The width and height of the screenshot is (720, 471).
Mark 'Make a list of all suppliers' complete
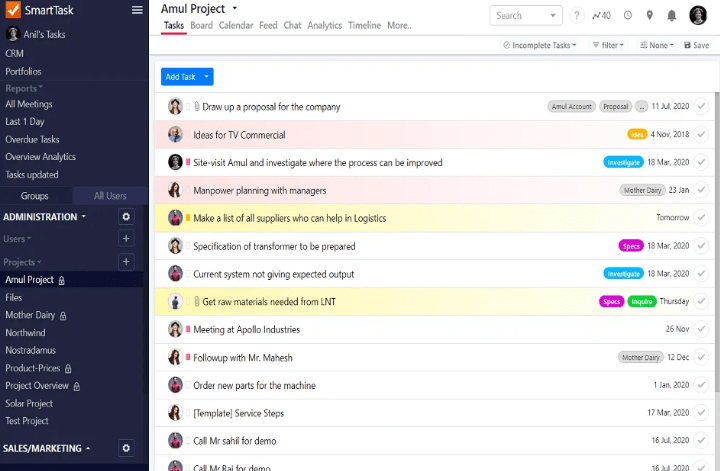point(701,217)
